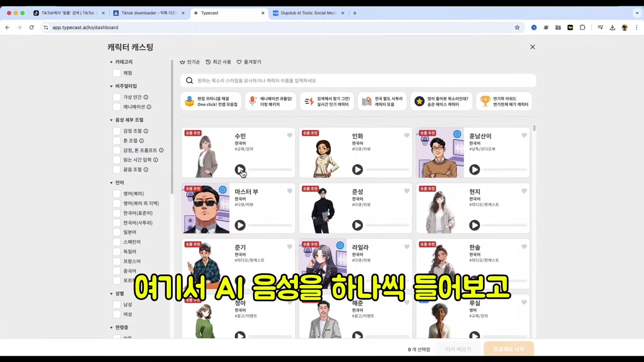Enable the 감정 조절 filter
The image size is (644, 362).
[x=116, y=131]
